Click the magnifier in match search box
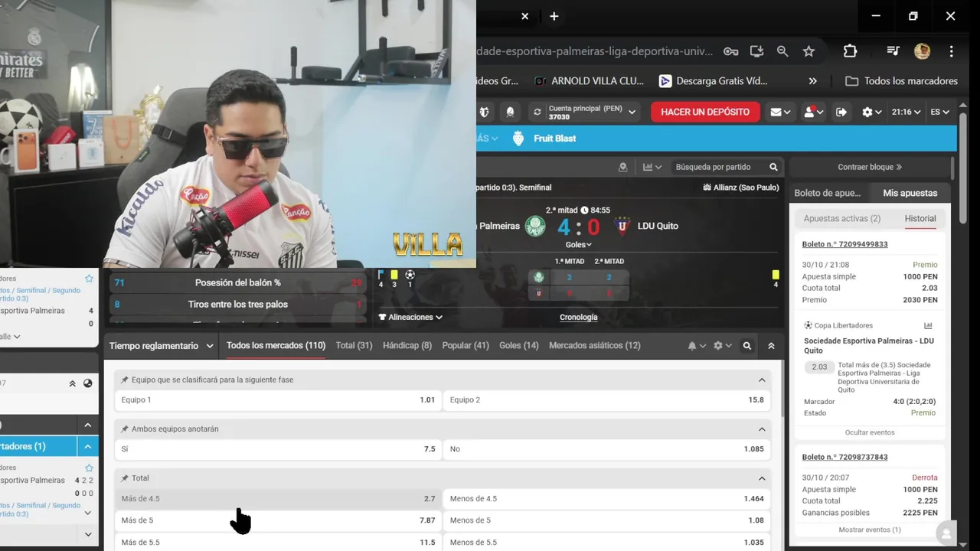980x551 pixels. (773, 167)
